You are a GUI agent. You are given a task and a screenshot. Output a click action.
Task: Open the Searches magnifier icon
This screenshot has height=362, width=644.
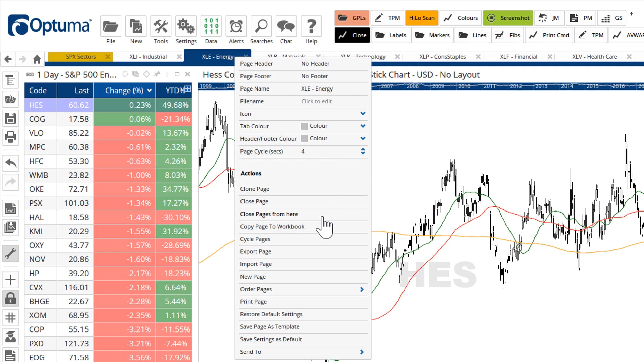261,26
